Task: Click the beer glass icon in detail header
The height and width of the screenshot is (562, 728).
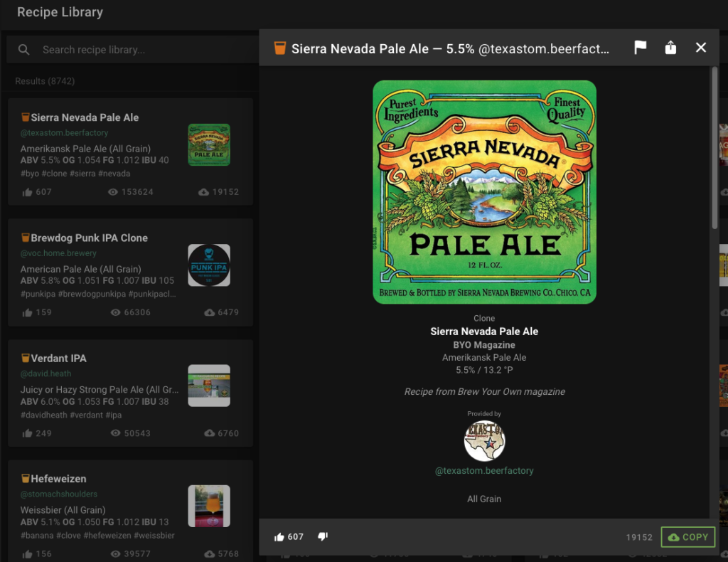Action: point(280,48)
